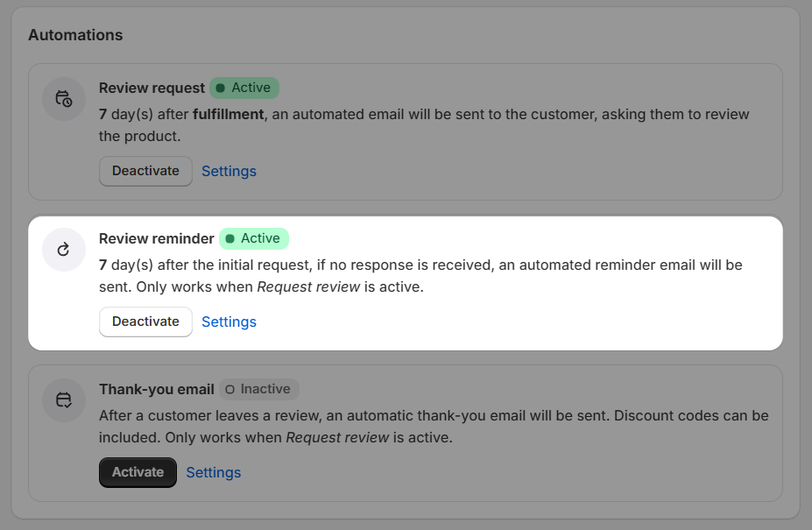The height and width of the screenshot is (530, 812).
Task: Open Settings for Thank-you email
Action: pyautogui.click(x=213, y=473)
